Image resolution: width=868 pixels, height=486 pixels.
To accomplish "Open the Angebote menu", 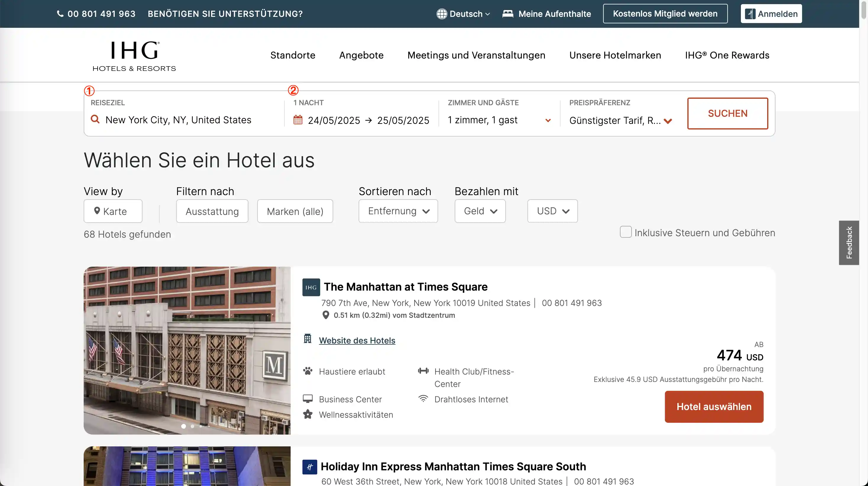I will (x=361, y=55).
